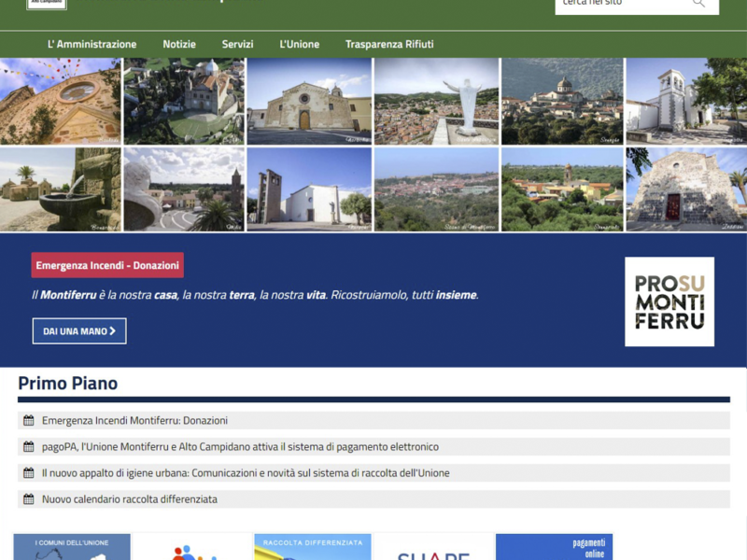The height and width of the screenshot is (560, 747).
Task: Open the Raccolta Differenziata tile
Action: click(x=313, y=547)
